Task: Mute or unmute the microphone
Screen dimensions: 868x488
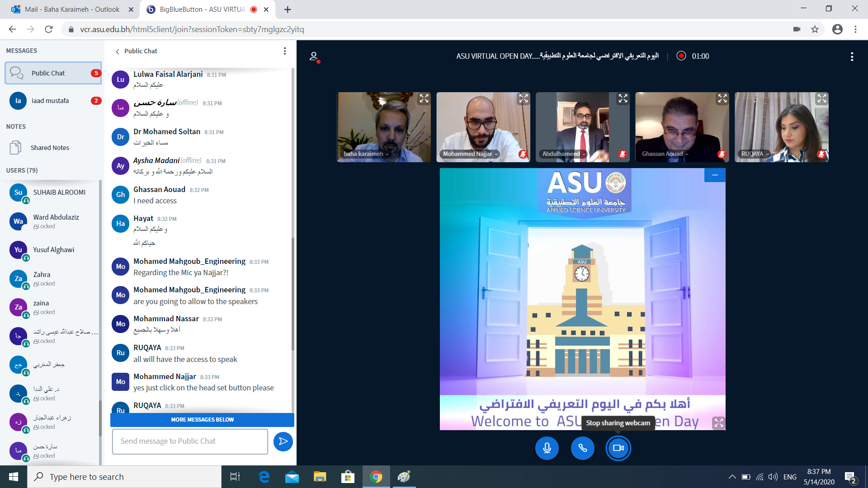Action: click(547, 448)
